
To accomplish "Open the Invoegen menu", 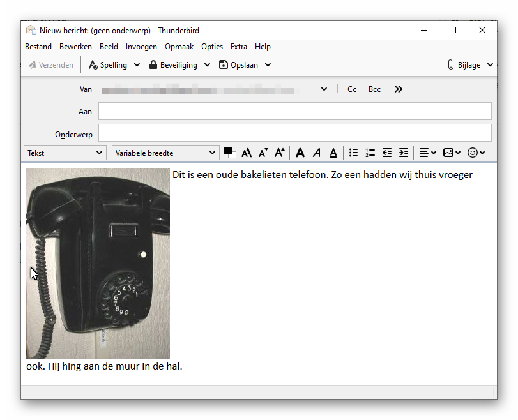I will click(141, 47).
